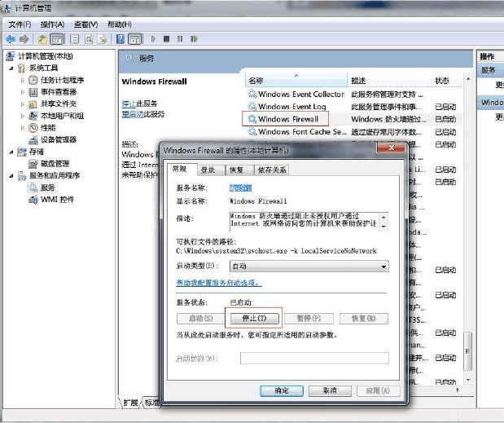Switch to the 登录 tab
Screen dimensions: 504x423
208,170
